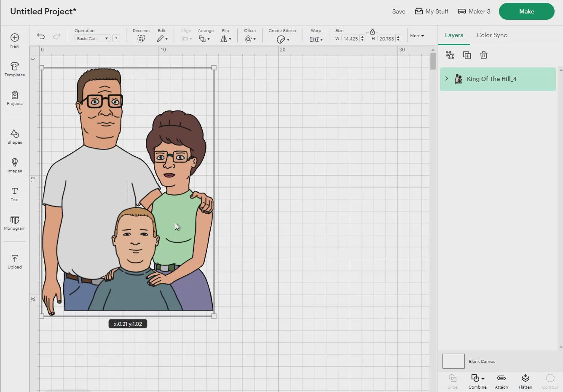Screen dimensions: 563x392
Task: Click the Deselect icon
Action: pos(141,39)
